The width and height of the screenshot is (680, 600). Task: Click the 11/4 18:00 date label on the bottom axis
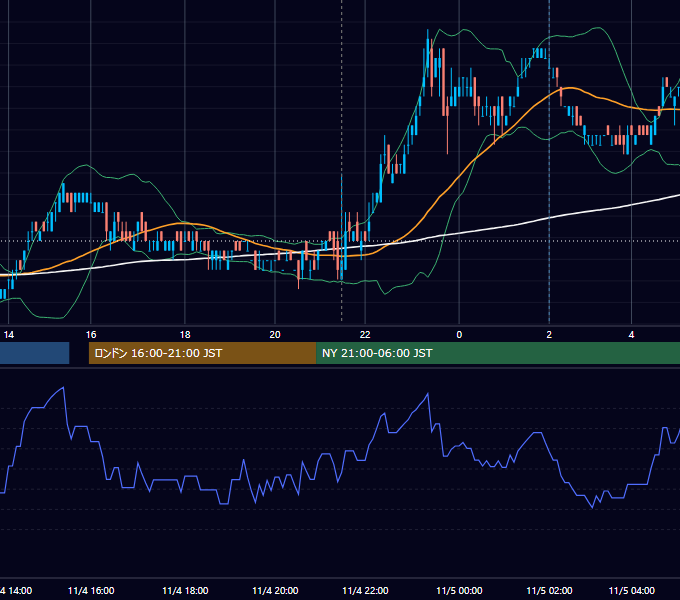point(185,591)
